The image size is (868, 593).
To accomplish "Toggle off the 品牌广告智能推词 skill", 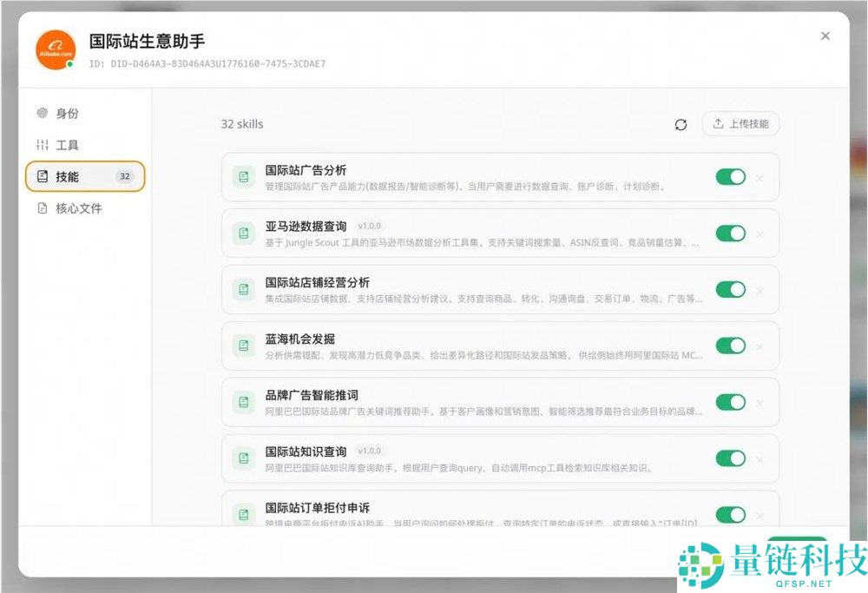I will click(730, 401).
